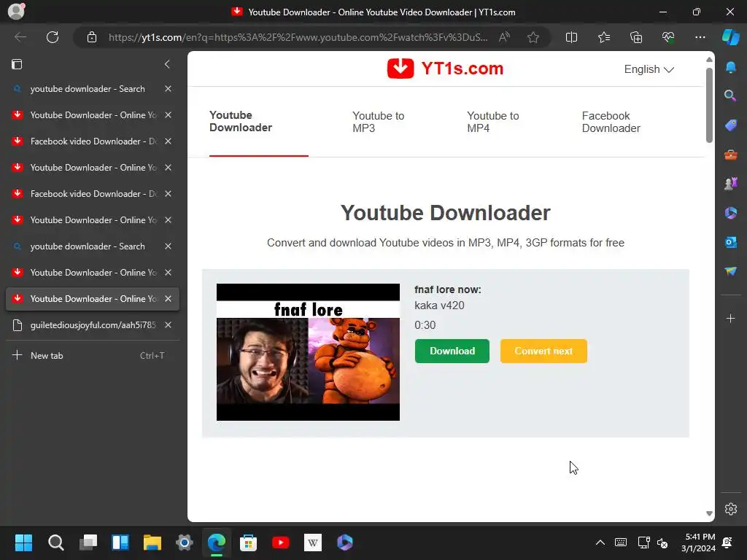Open the English language dropdown
The width and height of the screenshot is (747, 560).
tap(649, 69)
